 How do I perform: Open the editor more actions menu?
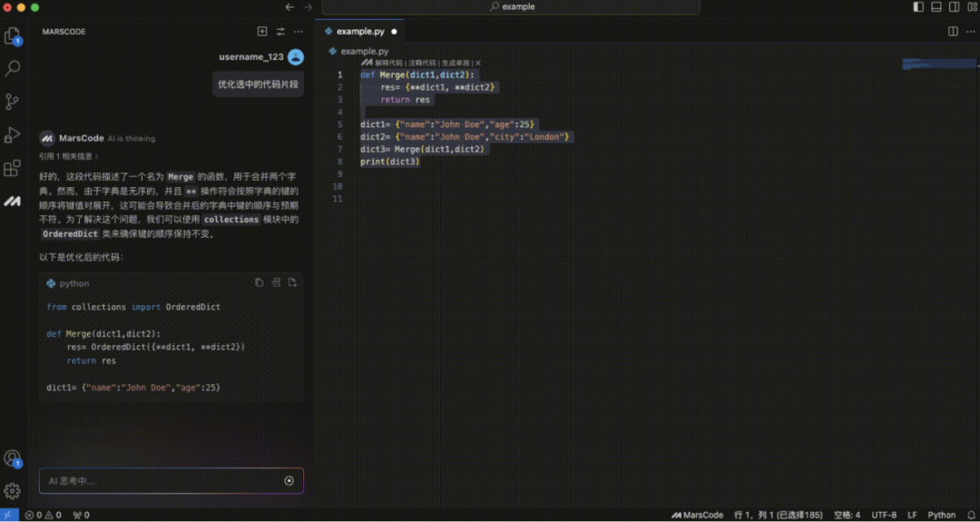coord(971,31)
